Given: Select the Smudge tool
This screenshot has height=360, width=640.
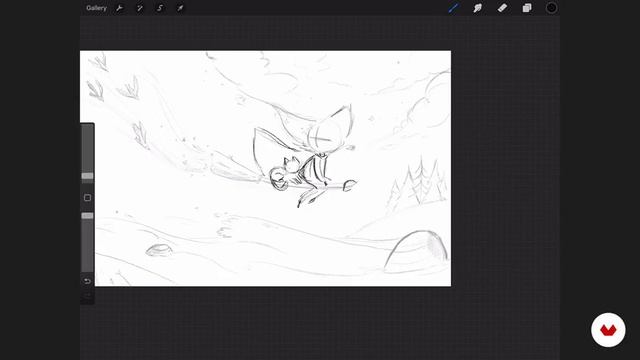Looking at the screenshot, I should [478, 8].
